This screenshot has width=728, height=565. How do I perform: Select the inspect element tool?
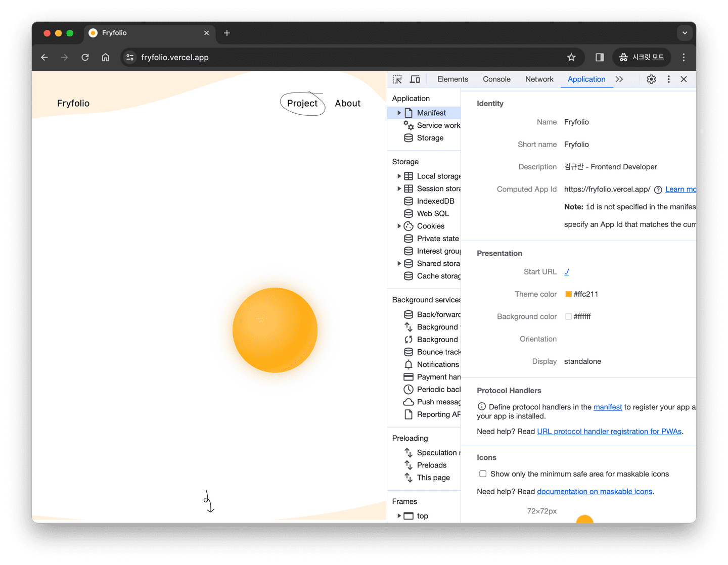click(x=396, y=79)
